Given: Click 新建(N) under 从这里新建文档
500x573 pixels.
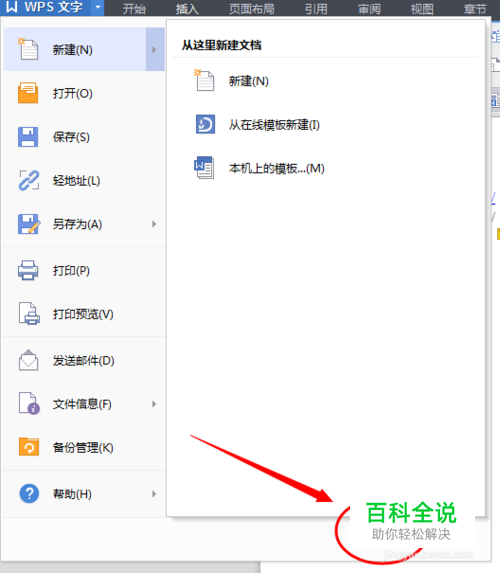Looking at the screenshot, I should (x=249, y=81).
